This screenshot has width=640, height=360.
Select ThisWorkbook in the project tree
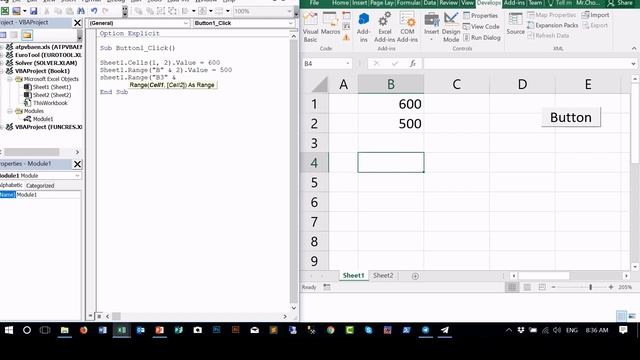(46, 103)
